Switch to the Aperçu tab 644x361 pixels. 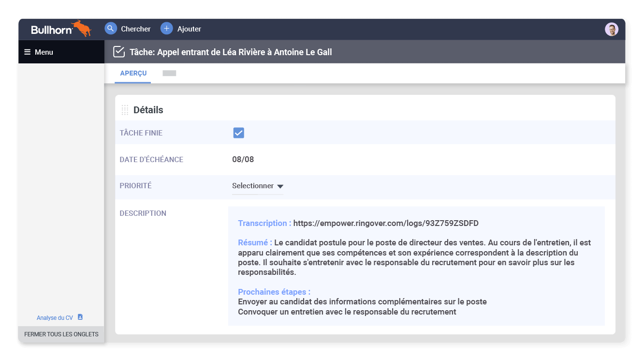pyautogui.click(x=133, y=74)
